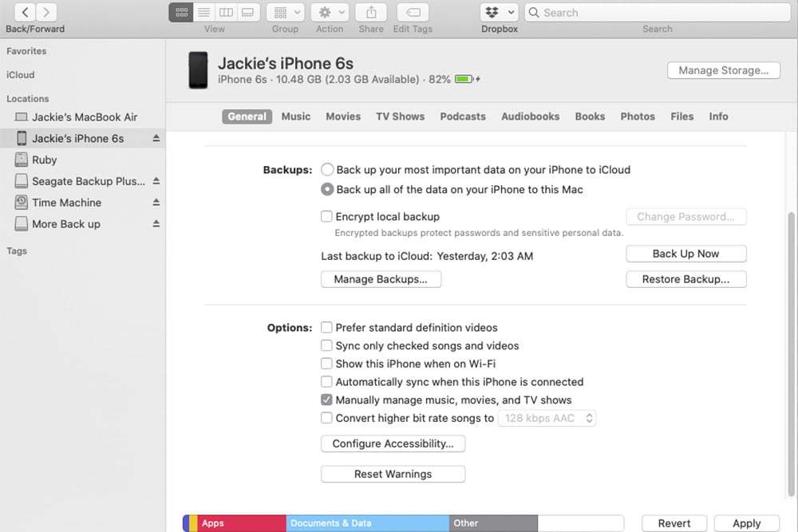Switch to gallery view
Image resolution: width=798 pixels, height=532 pixels.
coord(248,12)
